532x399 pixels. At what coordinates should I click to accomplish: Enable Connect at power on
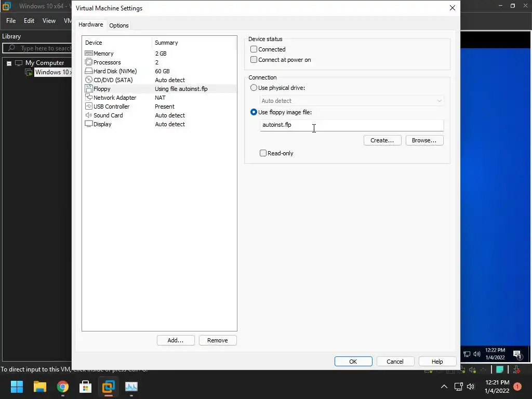254,60
